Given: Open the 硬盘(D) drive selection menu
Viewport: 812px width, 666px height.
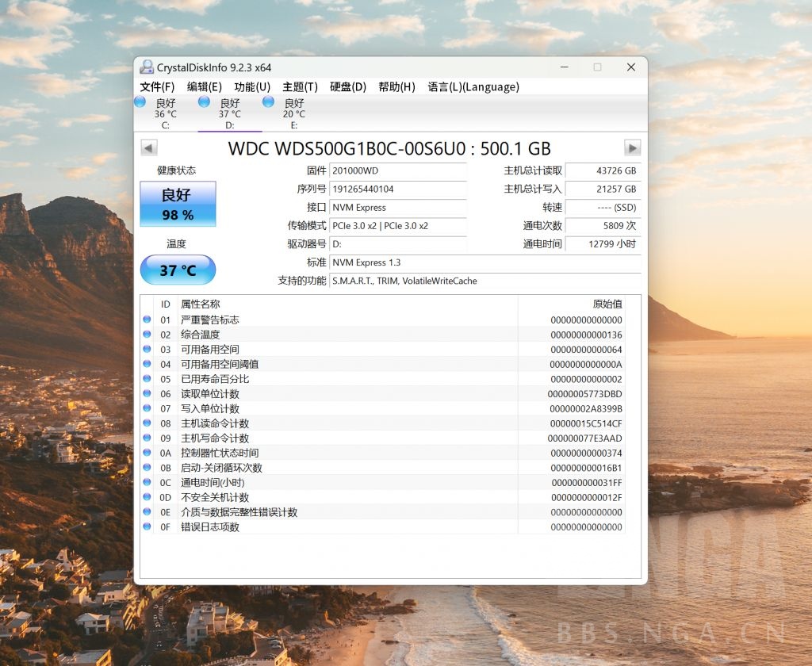Looking at the screenshot, I should point(347,86).
